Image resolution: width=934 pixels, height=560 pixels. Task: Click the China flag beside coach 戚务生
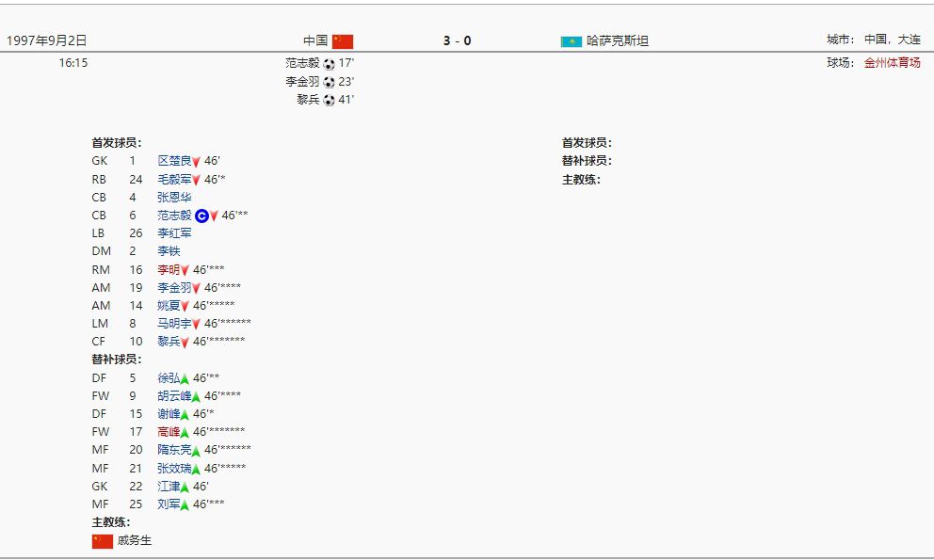(x=103, y=541)
